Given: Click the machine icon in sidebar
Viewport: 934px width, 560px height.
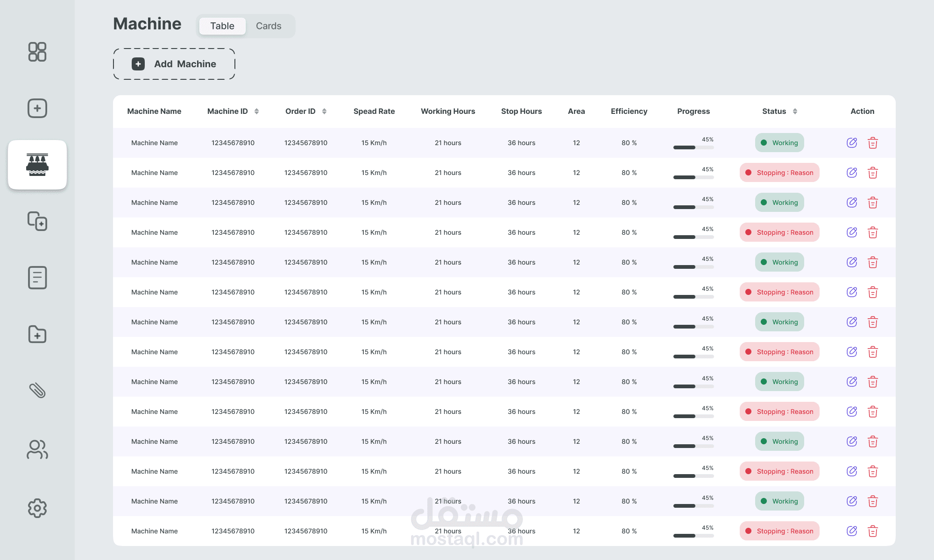Looking at the screenshot, I should click(37, 165).
